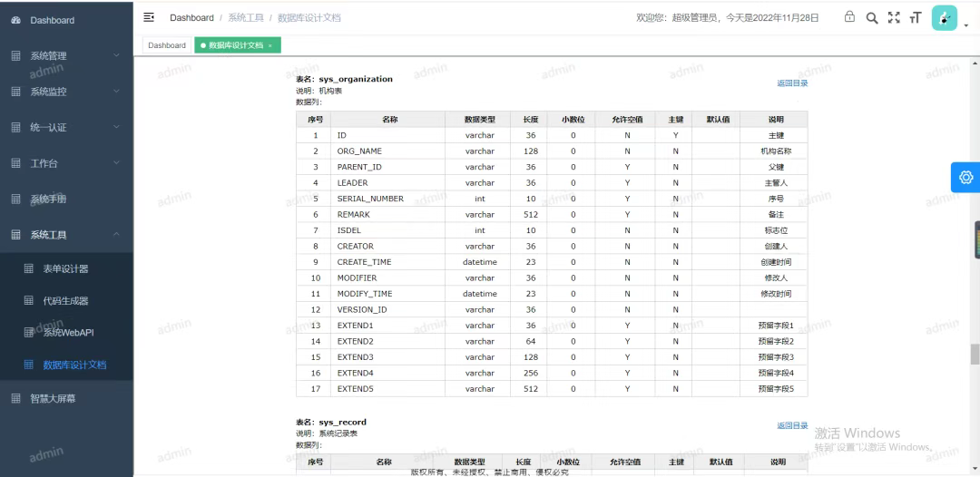Viewport: 980px width, 477px height.
Task: Open 表单设计器 in the sidebar
Action: [65, 269]
